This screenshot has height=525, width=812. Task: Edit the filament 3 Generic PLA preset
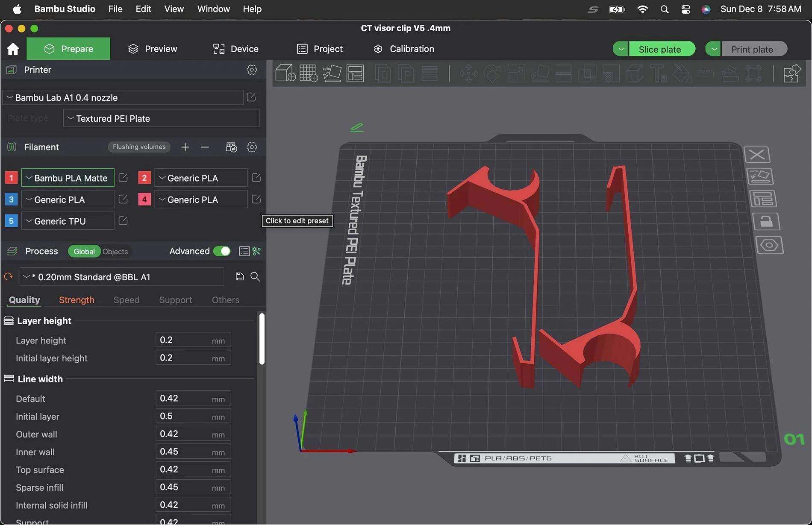(x=123, y=199)
